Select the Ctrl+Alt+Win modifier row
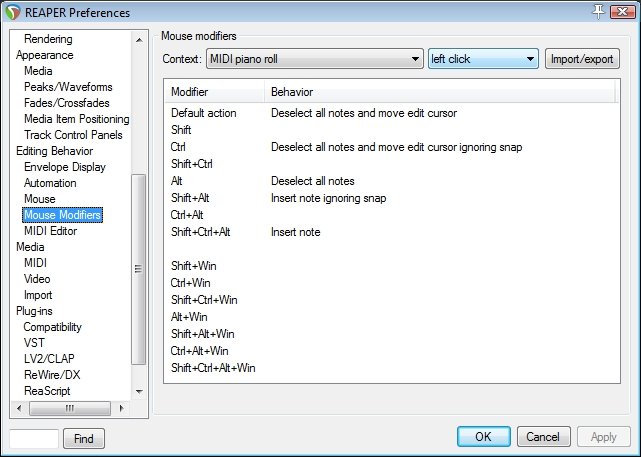This screenshot has height=457, width=641. pos(392,351)
